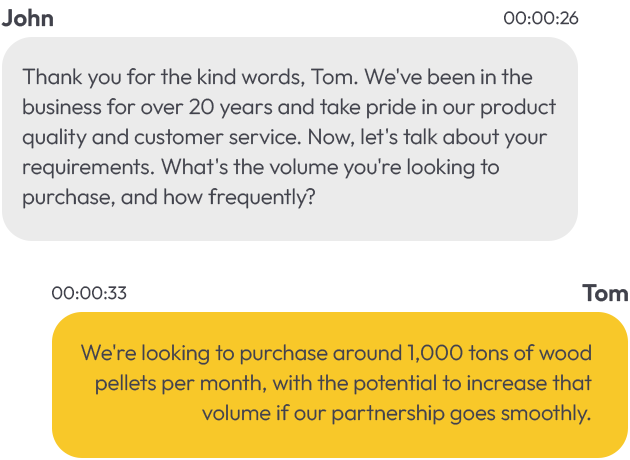Click the word "requirements" in John's message
Image resolution: width=630 pixels, height=460 pixels.
(x=88, y=168)
